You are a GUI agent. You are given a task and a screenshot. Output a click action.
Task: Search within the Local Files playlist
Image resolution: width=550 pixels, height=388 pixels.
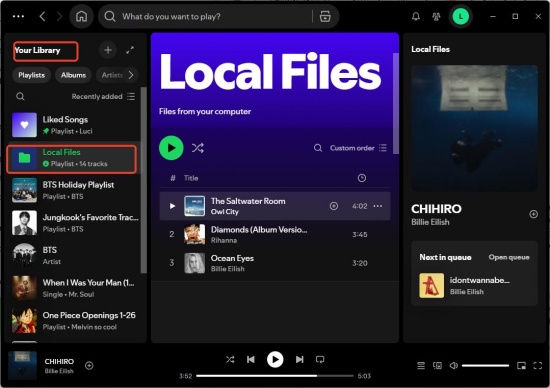point(318,148)
